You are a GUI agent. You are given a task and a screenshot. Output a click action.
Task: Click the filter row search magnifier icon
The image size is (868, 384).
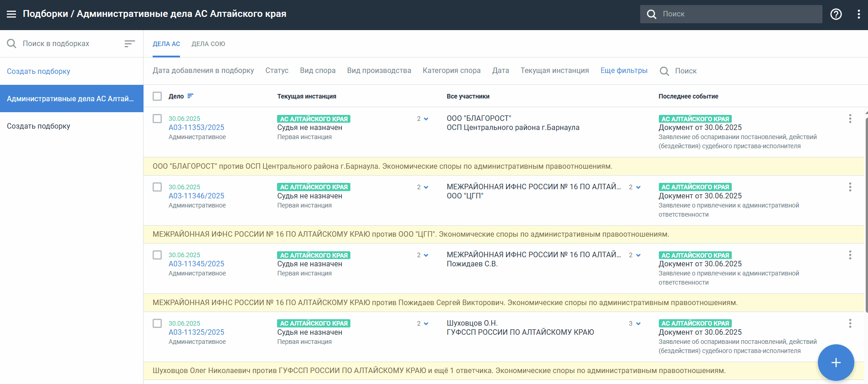(664, 71)
